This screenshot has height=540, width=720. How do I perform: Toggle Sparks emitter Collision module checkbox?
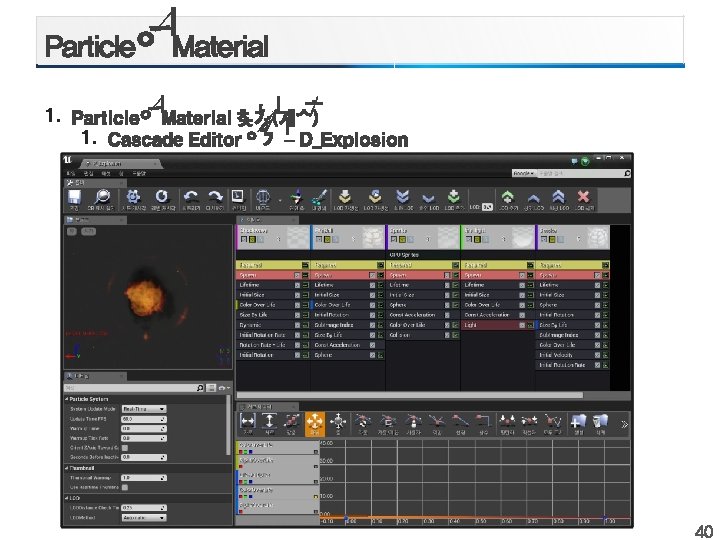(447, 335)
